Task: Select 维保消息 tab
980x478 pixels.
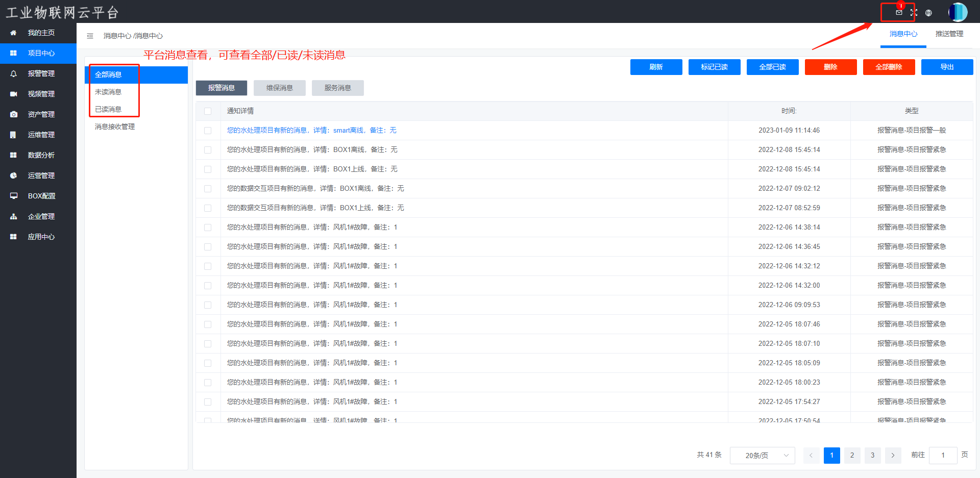Action: point(280,88)
